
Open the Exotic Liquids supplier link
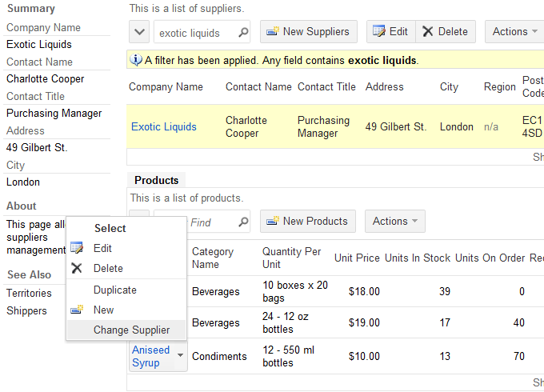pyautogui.click(x=164, y=126)
